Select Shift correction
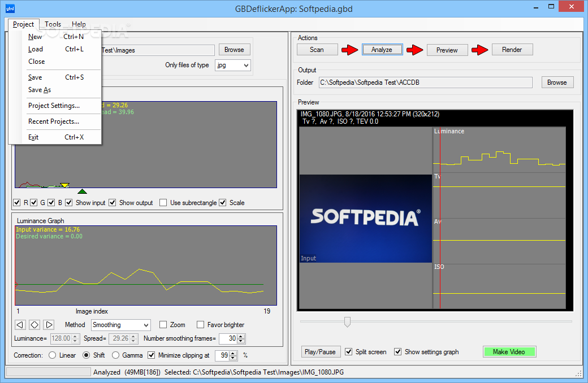588x383 pixels. (x=87, y=355)
